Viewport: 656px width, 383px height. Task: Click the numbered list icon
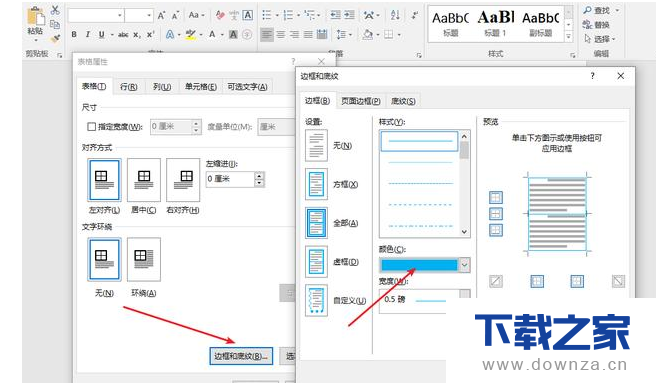coord(288,15)
